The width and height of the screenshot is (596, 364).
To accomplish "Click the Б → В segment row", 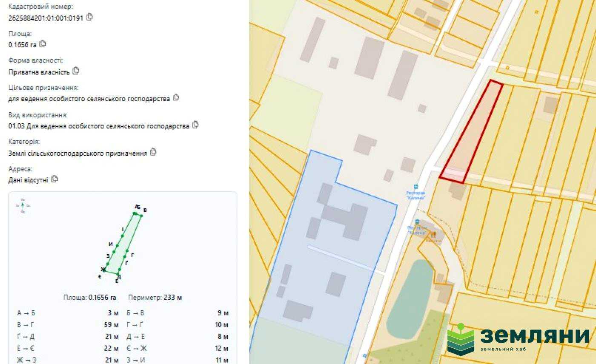I will (x=178, y=313).
